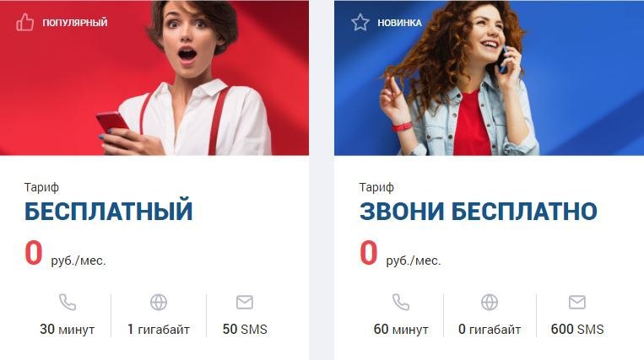
Task: Click the НОВИНКА badge label
Action: point(399,23)
